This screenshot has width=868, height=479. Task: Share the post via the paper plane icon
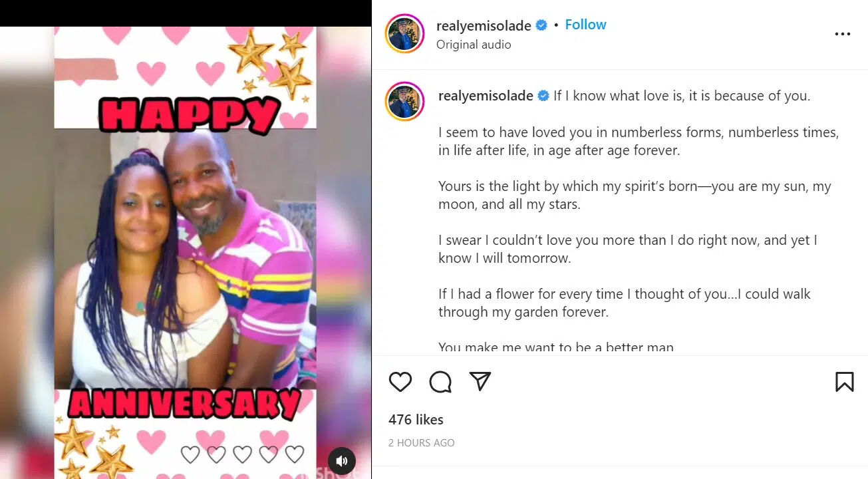(480, 382)
